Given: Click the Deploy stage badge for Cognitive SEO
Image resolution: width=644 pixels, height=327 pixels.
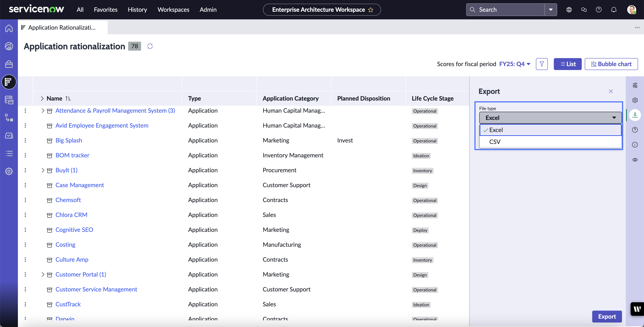Looking at the screenshot, I should pos(420,230).
